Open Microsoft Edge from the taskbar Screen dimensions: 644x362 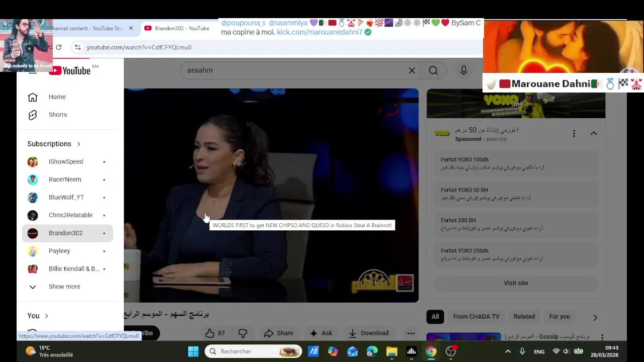(372, 351)
